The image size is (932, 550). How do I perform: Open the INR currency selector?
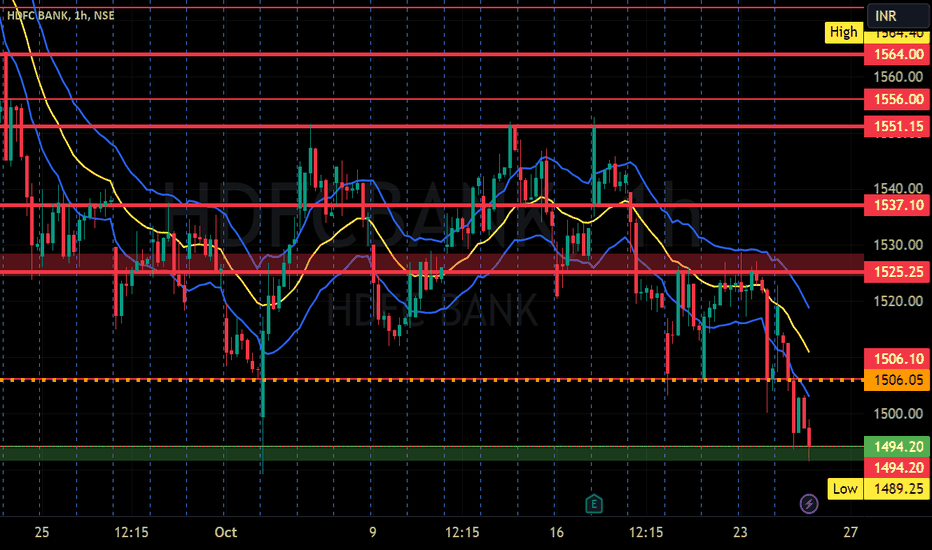point(898,16)
